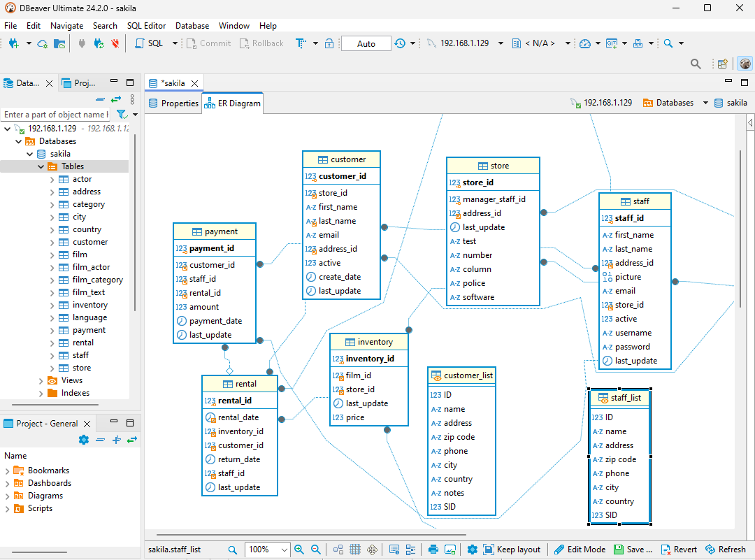
Task: Click the transaction mode Auto field
Action: [x=366, y=43]
